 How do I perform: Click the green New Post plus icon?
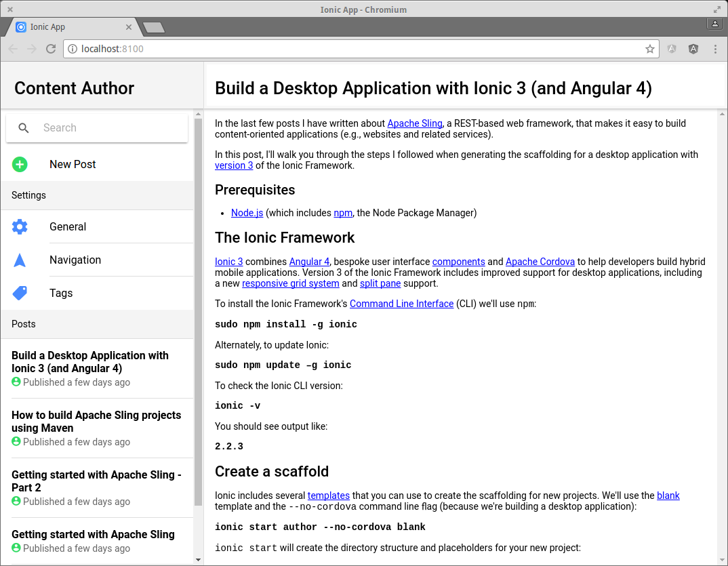[x=20, y=164]
